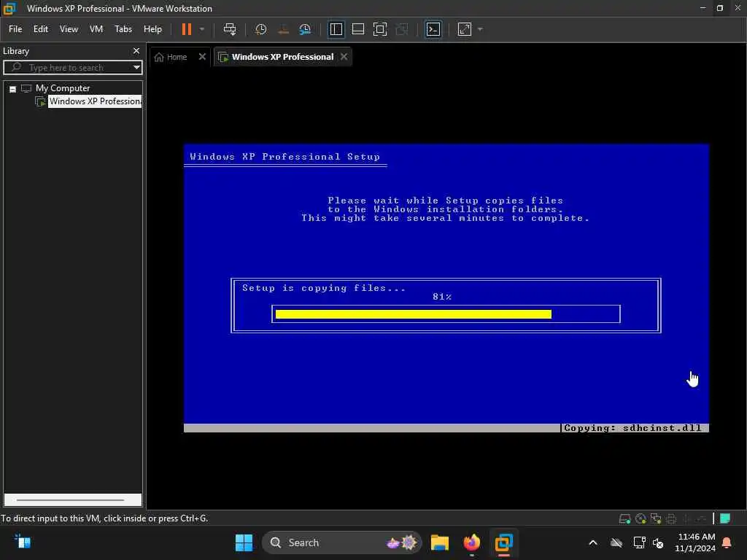Close the Home tab
Image resolution: width=747 pixels, height=560 pixels.
202,57
